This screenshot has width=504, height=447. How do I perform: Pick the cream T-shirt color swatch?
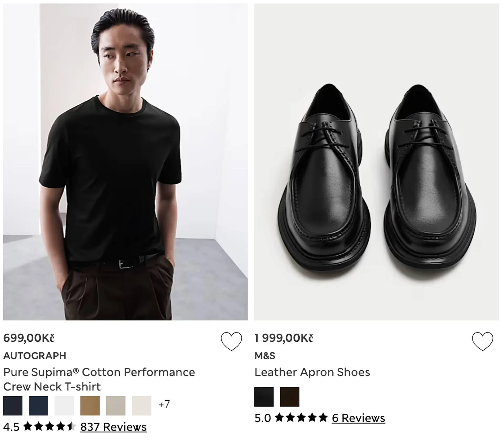(141, 406)
